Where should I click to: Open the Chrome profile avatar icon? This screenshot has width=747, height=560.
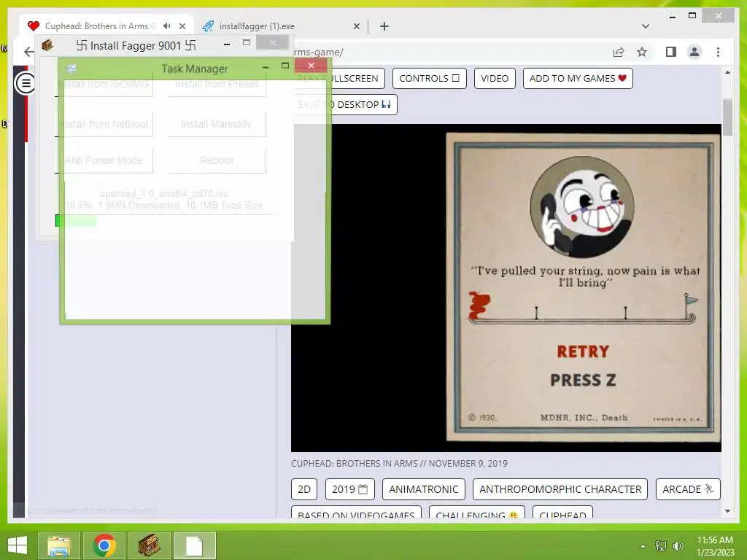pos(694,52)
